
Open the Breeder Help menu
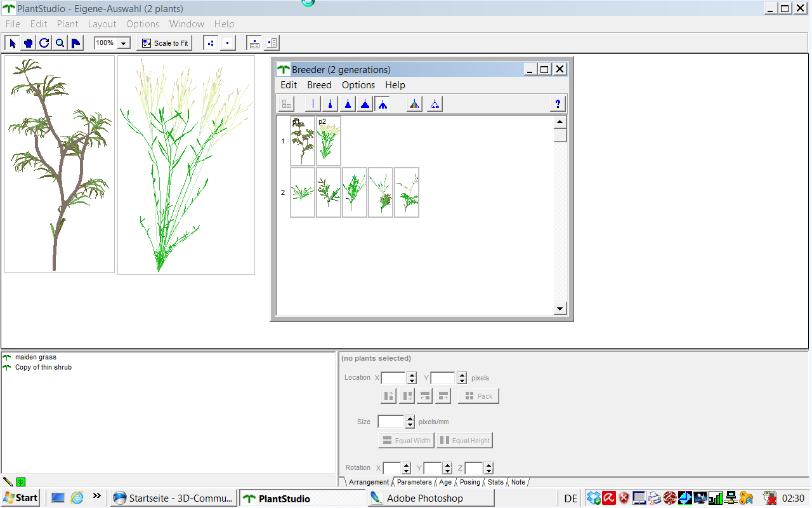click(x=395, y=85)
